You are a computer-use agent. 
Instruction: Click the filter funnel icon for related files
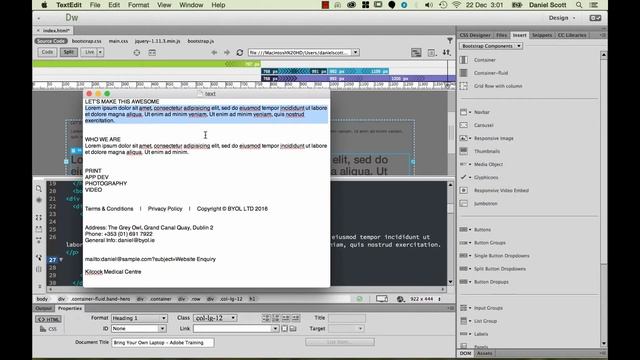coord(450,41)
